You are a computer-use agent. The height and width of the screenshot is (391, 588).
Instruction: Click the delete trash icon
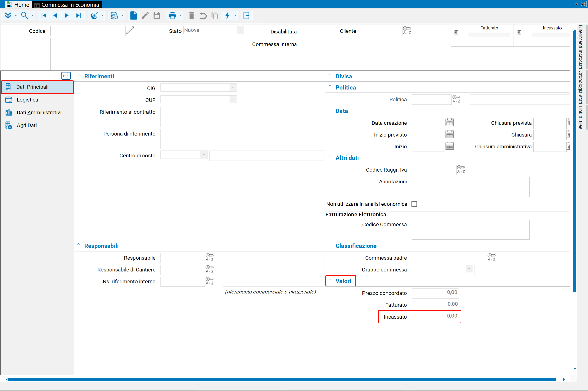click(x=191, y=15)
